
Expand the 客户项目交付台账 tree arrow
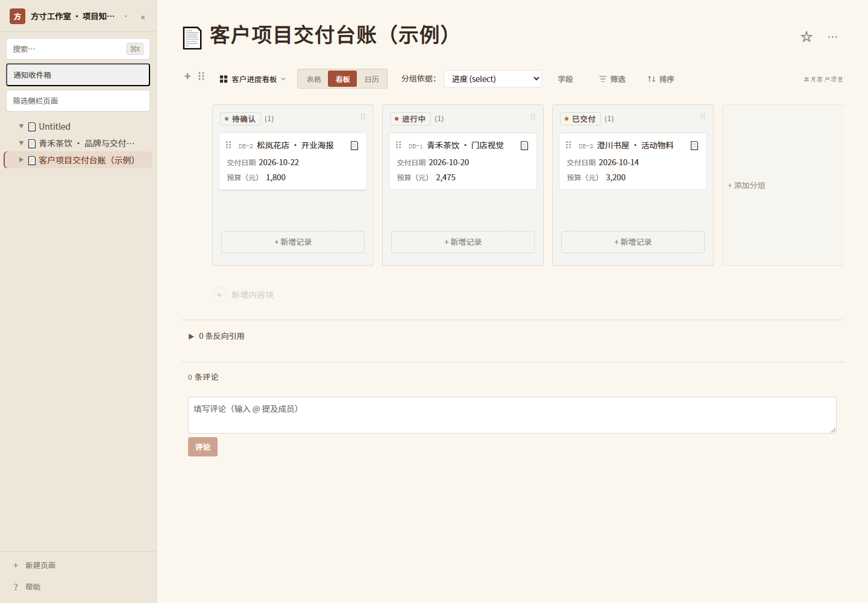[21, 160]
